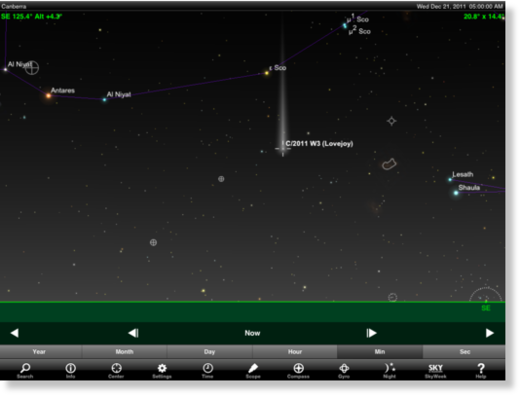520x397 pixels.
Task: Toggle Night vision mode
Action: click(x=389, y=370)
